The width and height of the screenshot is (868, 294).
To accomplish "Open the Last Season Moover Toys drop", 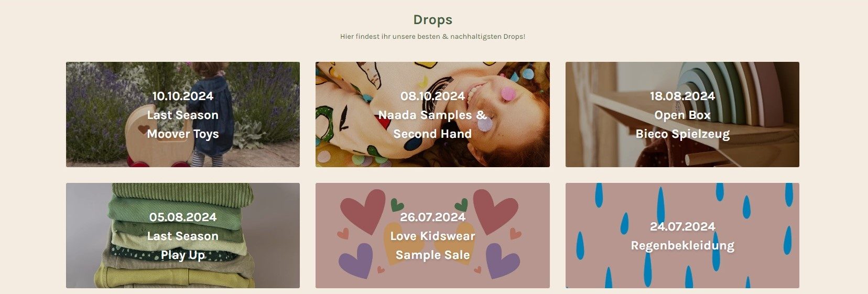I will tap(182, 124).
